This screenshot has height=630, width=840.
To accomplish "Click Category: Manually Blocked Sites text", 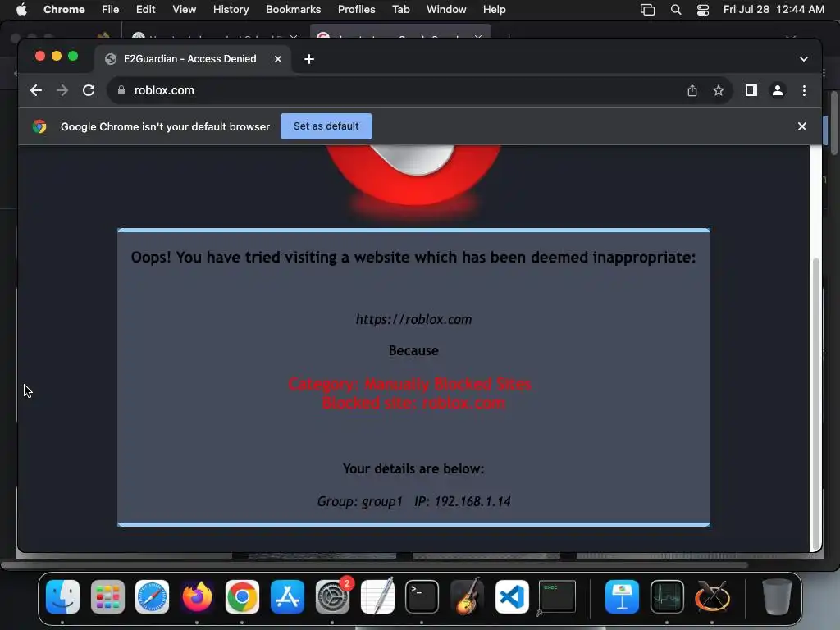I will [410, 384].
